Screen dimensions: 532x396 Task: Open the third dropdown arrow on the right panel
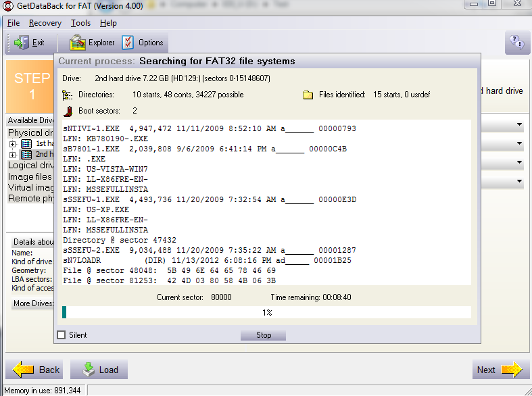pyautogui.click(x=519, y=162)
